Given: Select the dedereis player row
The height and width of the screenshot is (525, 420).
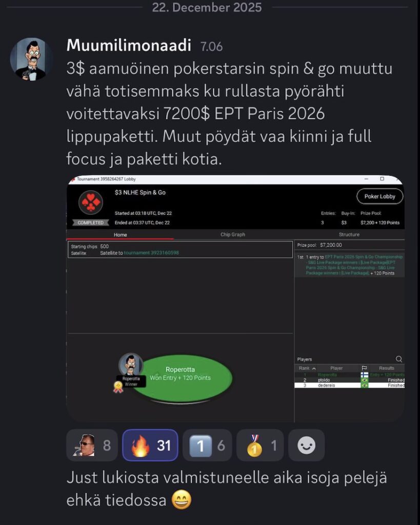Looking at the screenshot, I should (x=349, y=386).
